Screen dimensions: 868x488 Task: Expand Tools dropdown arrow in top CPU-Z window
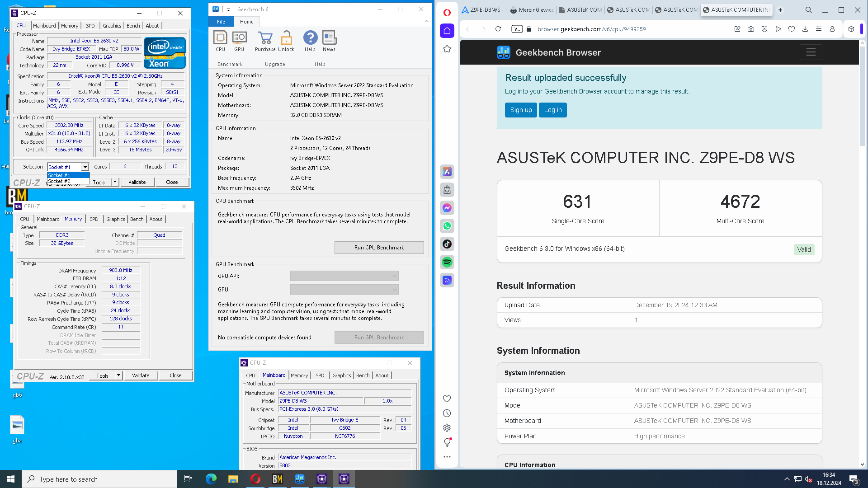tap(115, 182)
